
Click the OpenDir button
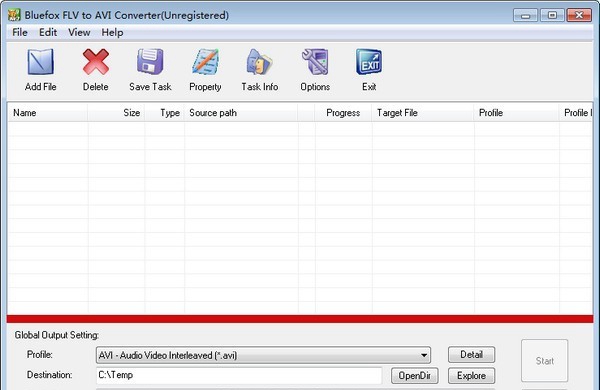coord(415,376)
